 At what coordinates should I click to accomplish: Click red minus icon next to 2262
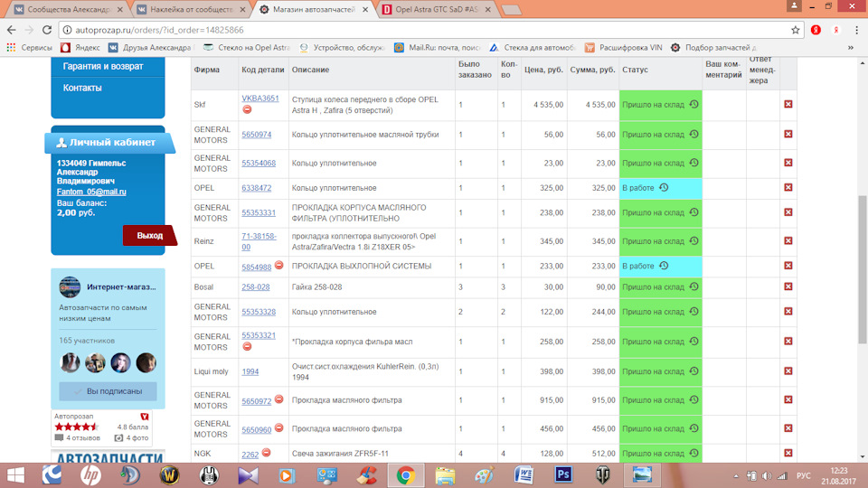266,453
